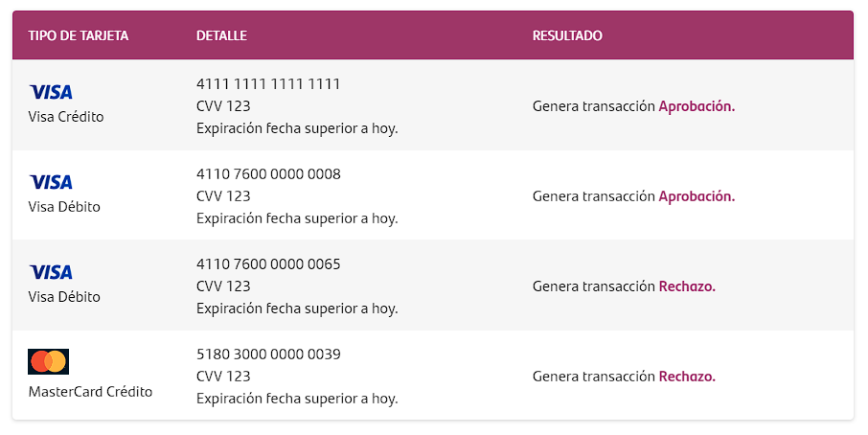868x435 pixels.
Task: Click Rechazo result in MasterCard row
Action: point(687,377)
